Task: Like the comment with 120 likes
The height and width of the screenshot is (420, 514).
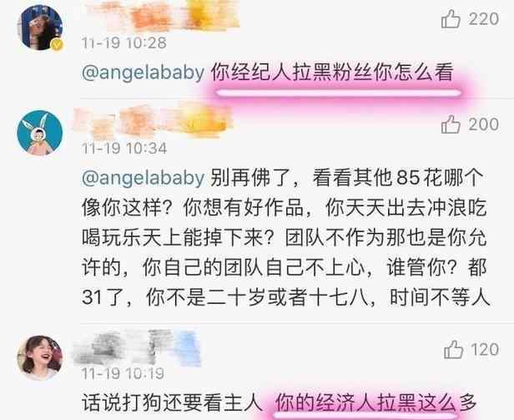Action: click(454, 350)
